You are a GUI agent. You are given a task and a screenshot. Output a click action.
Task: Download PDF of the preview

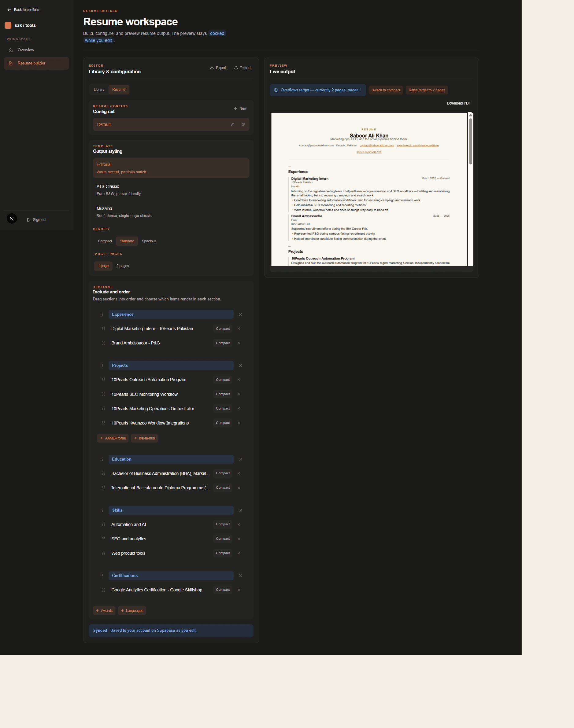point(459,103)
